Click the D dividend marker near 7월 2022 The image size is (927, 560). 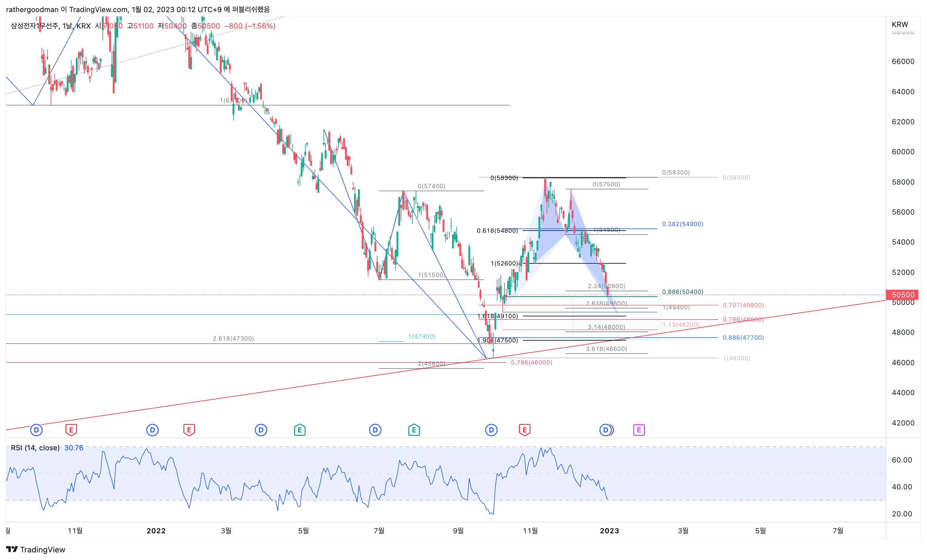[x=375, y=430]
